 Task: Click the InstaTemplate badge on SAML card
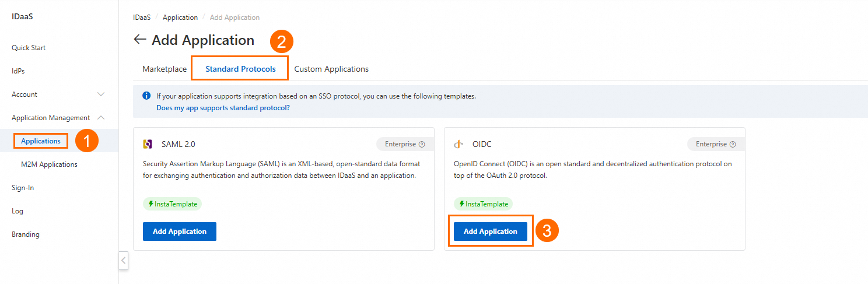(172, 204)
